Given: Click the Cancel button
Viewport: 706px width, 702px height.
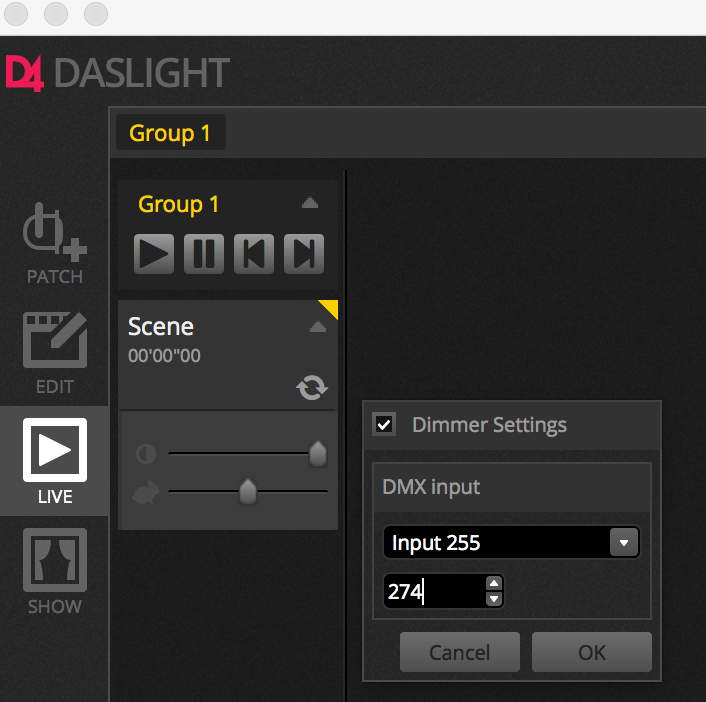Looking at the screenshot, I should tap(460, 652).
